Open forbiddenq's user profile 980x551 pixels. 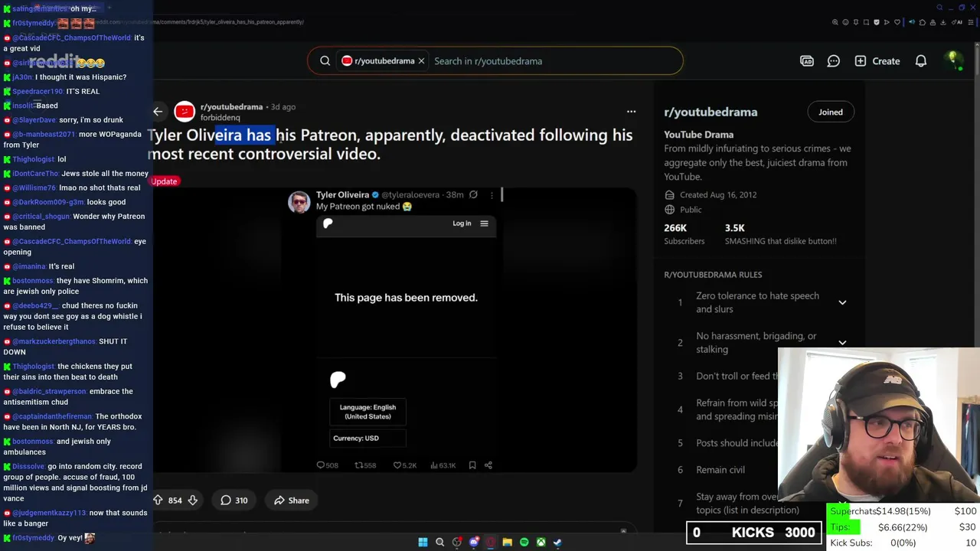click(x=220, y=118)
